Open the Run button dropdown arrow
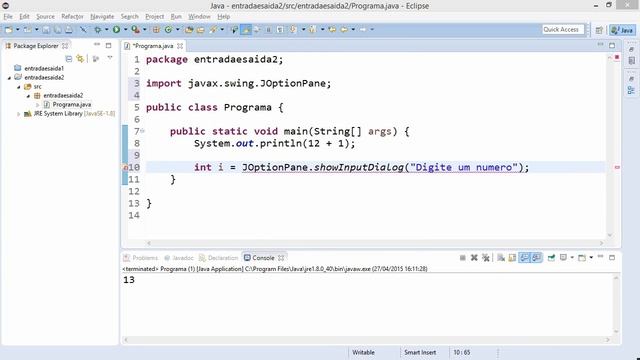 click(x=125, y=29)
